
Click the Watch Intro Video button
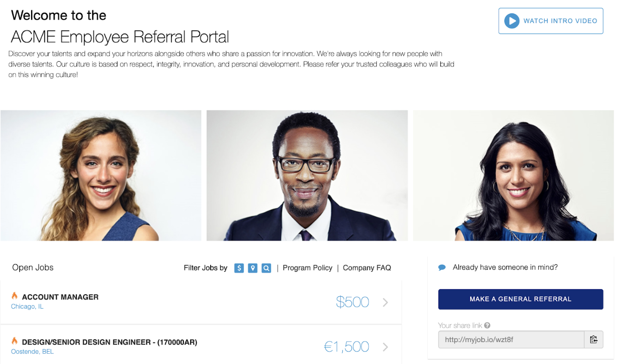[x=550, y=21]
